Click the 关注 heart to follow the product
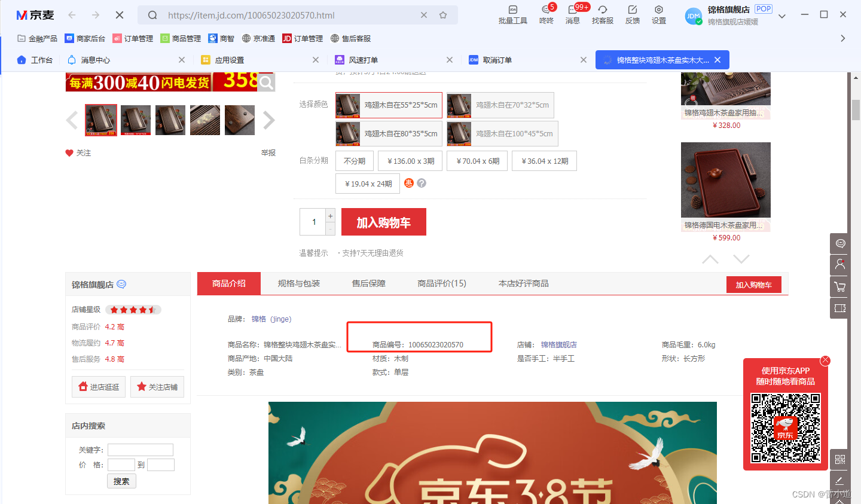Viewport: 861px width, 504px height. [x=78, y=153]
